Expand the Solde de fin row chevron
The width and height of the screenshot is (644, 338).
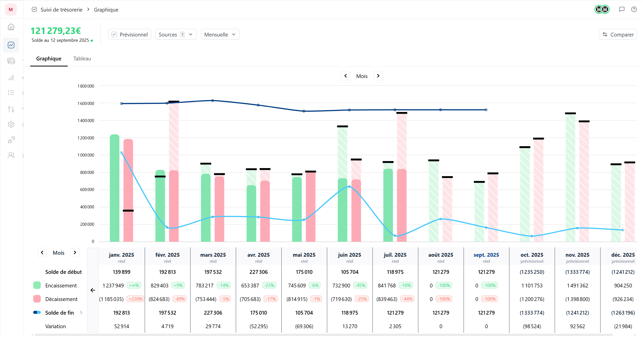coord(81,312)
